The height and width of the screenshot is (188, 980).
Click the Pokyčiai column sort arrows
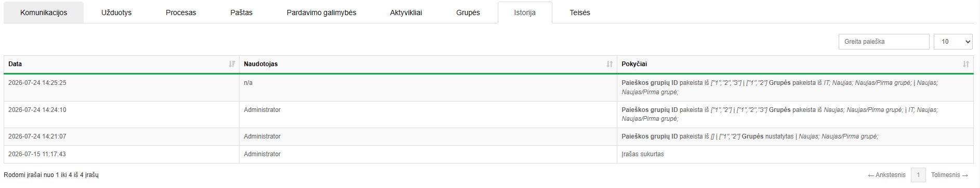966,64
